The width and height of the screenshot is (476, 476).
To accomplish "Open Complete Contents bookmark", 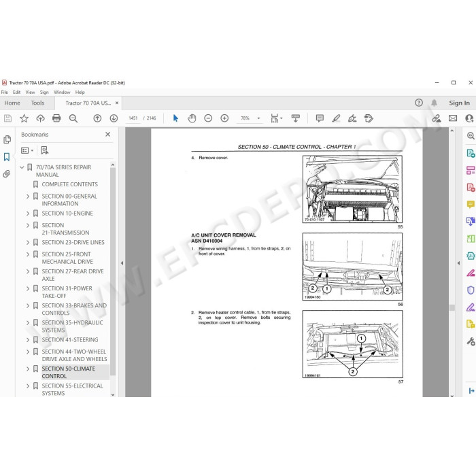I will pos(70,184).
